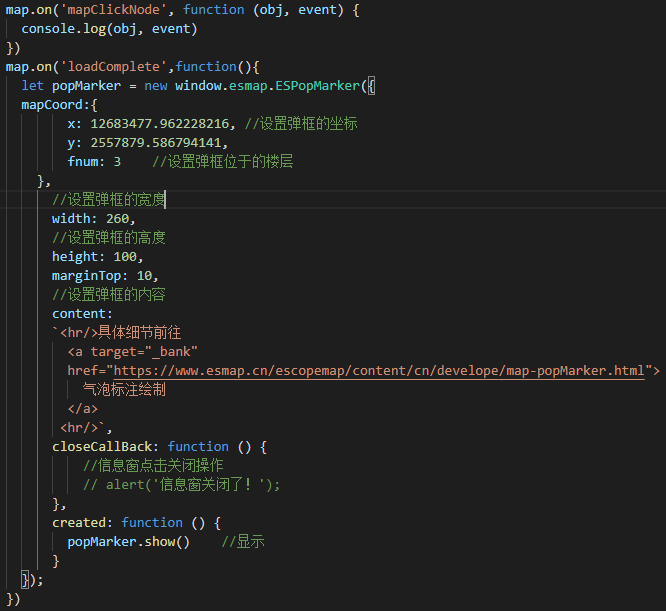Click the commented alert('信息窗关闭了！') line
This screenshot has width=666, height=611.
(182, 484)
